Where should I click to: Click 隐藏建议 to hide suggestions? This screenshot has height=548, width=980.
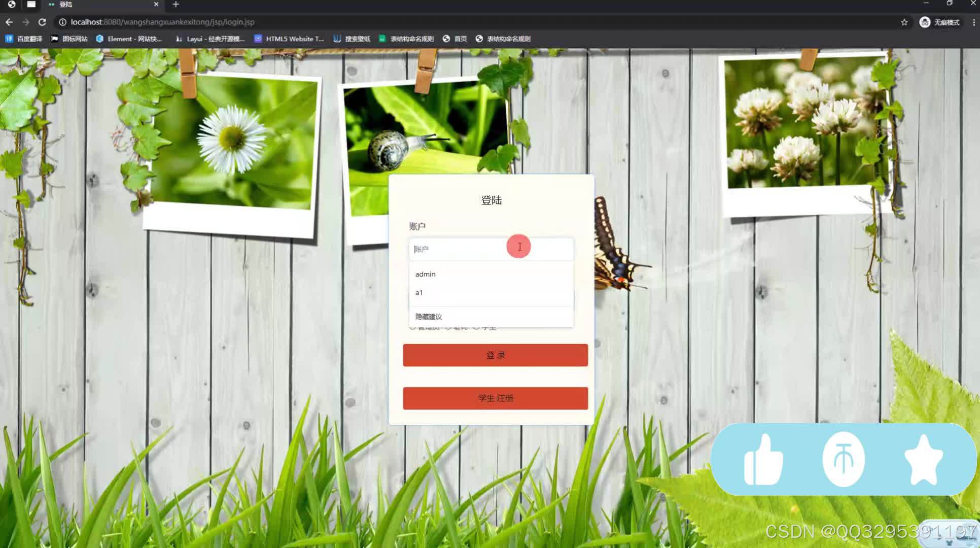coord(491,317)
